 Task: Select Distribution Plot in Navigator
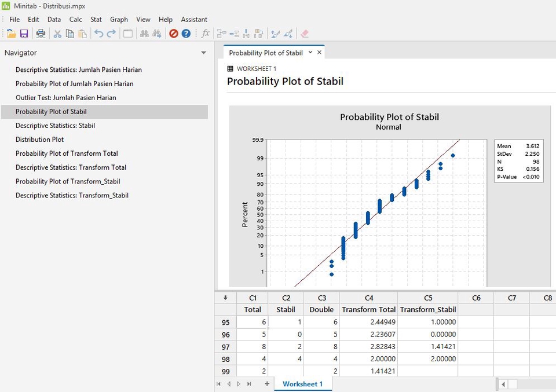pos(39,139)
